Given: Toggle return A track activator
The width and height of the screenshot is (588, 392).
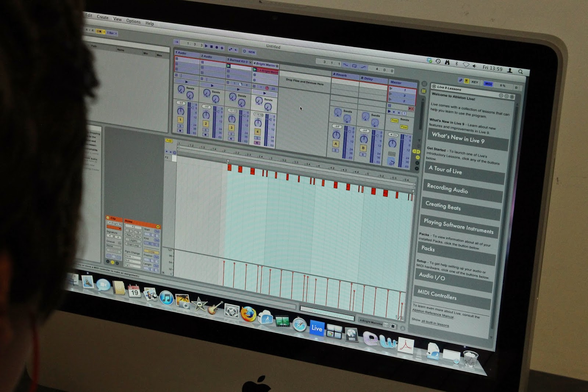Looking at the screenshot, I should (x=336, y=144).
